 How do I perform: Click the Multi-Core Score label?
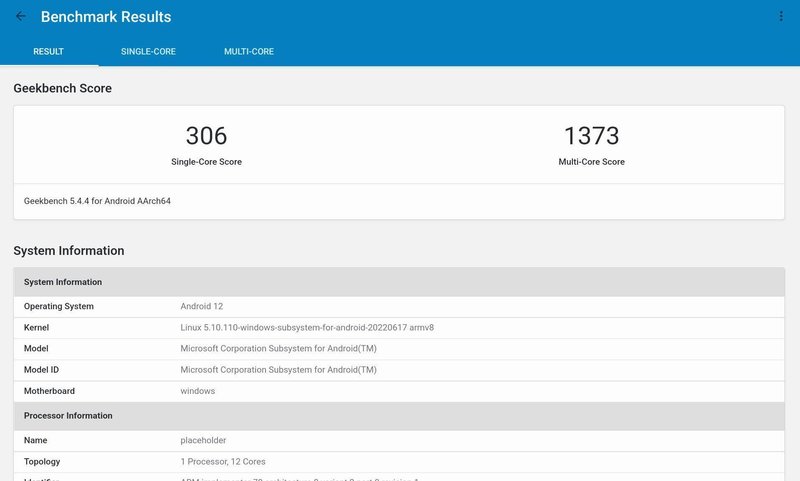tap(591, 162)
